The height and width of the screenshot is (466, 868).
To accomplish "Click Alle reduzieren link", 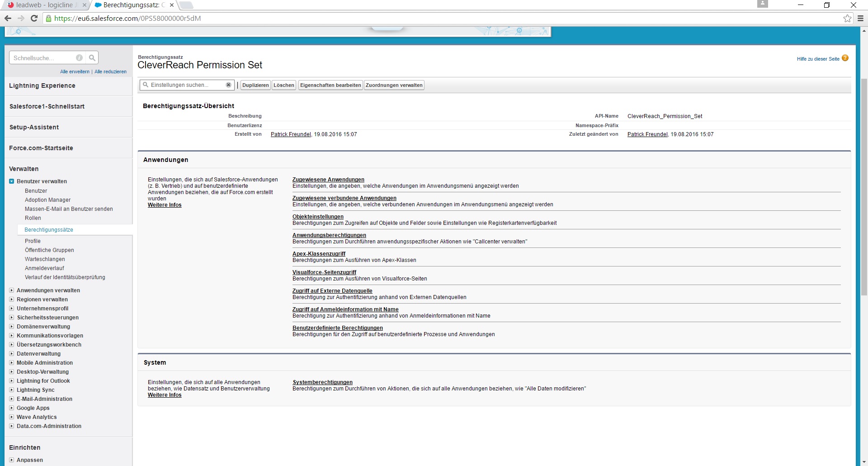I will pos(110,71).
